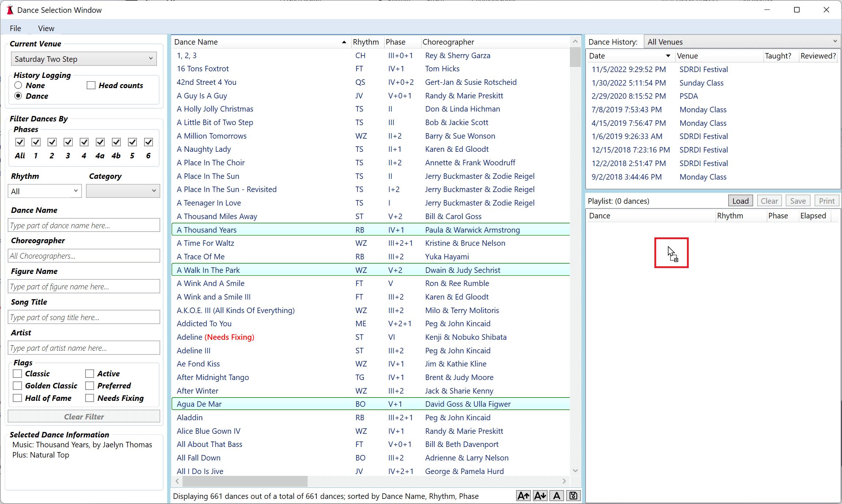Toggle the Head counts checkbox
This screenshot has width=842, height=504.
[x=91, y=85]
